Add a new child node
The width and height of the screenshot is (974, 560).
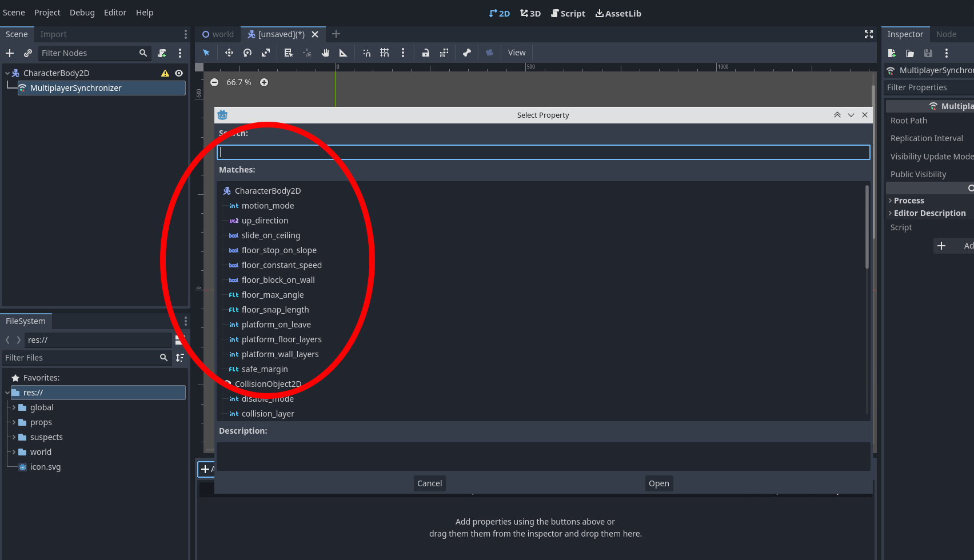click(x=10, y=53)
